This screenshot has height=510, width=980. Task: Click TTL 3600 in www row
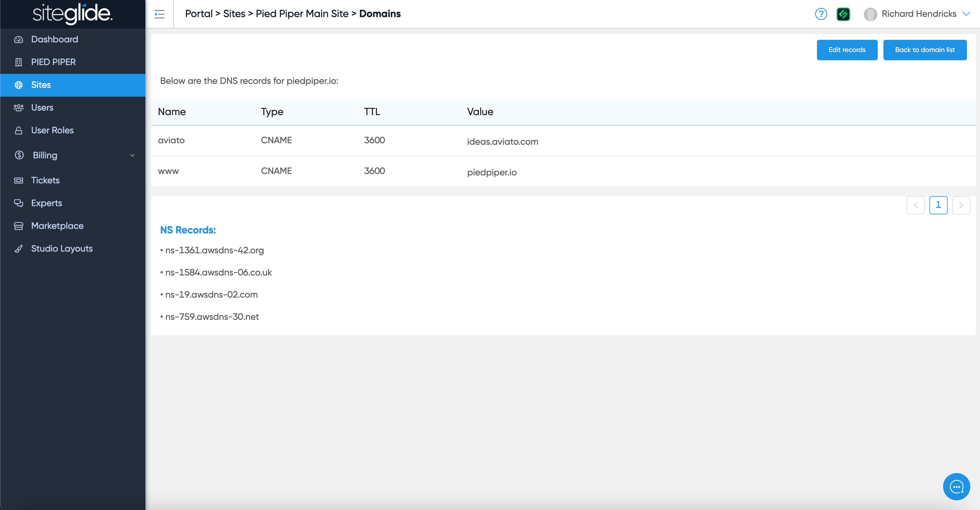374,171
